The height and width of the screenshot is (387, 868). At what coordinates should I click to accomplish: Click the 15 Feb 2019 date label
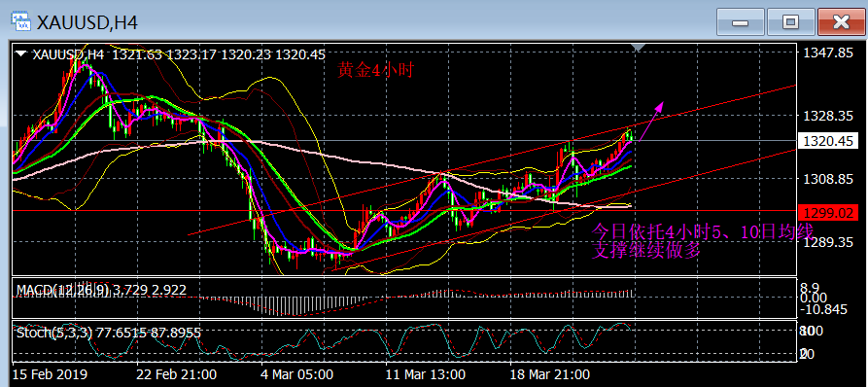coord(50,373)
